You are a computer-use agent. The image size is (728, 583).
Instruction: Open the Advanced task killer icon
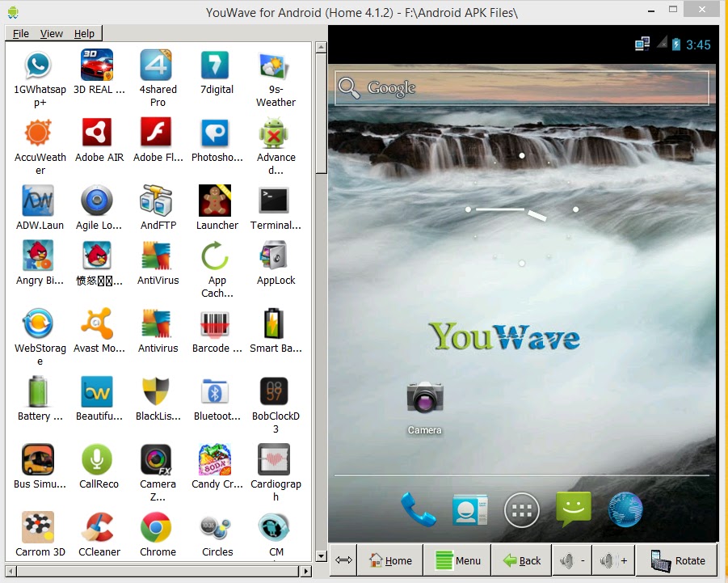click(x=274, y=133)
